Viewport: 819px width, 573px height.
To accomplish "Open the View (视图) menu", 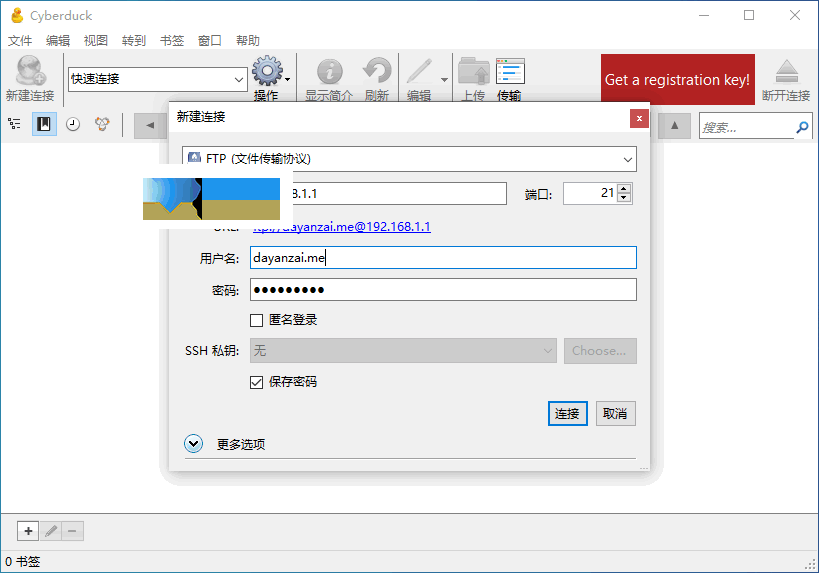I will pos(96,41).
